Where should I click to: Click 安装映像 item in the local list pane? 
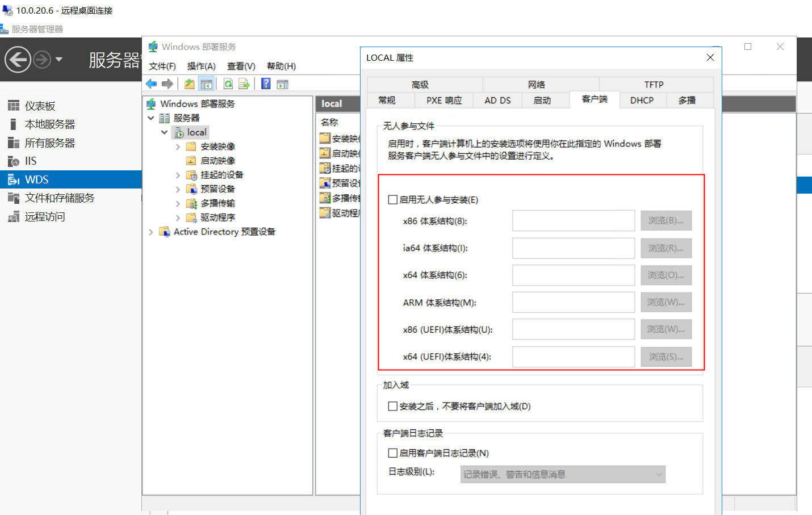(x=340, y=139)
